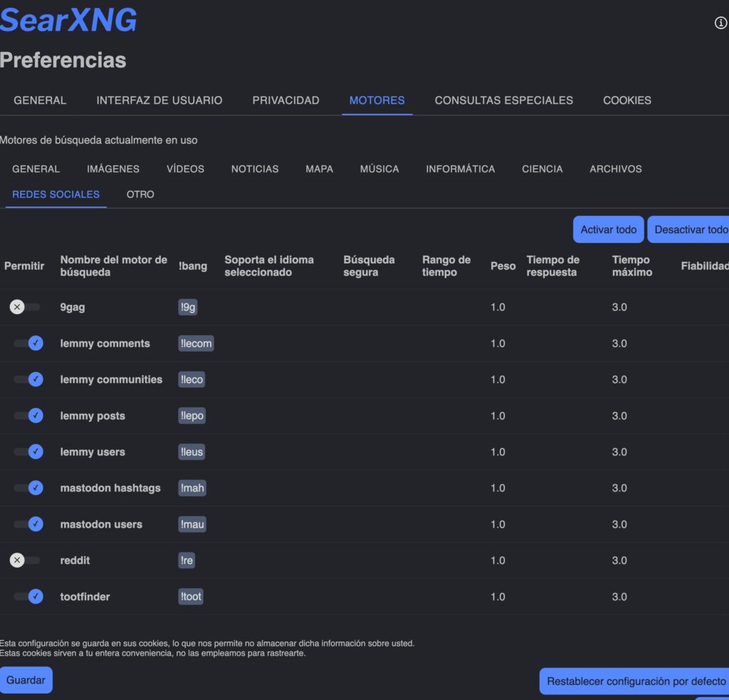The height and width of the screenshot is (700, 729).
Task: Click the !lecom bang badge for lemmy comments
Action: 195,343
